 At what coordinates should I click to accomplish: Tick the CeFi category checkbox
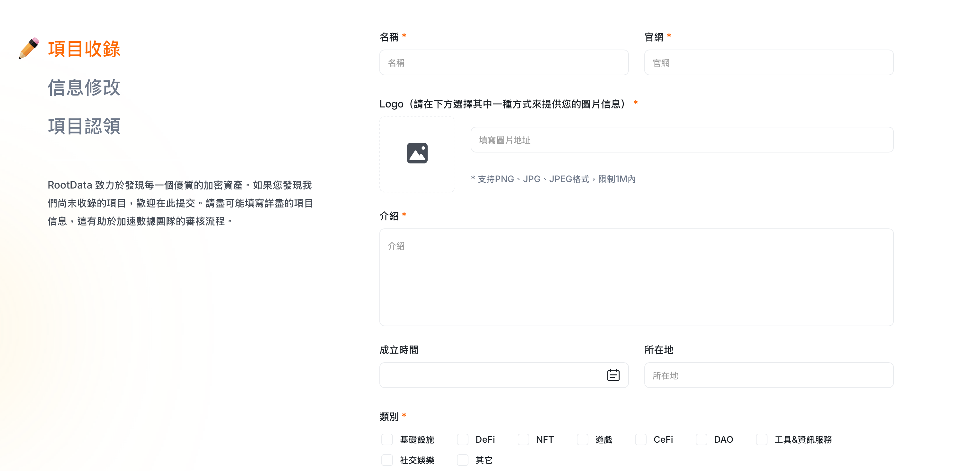[641, 439]
